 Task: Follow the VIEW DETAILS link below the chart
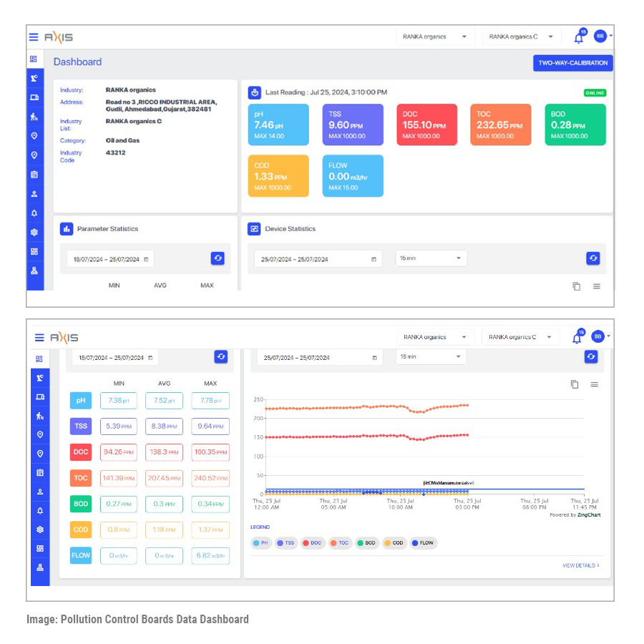[x=580, y=565]
